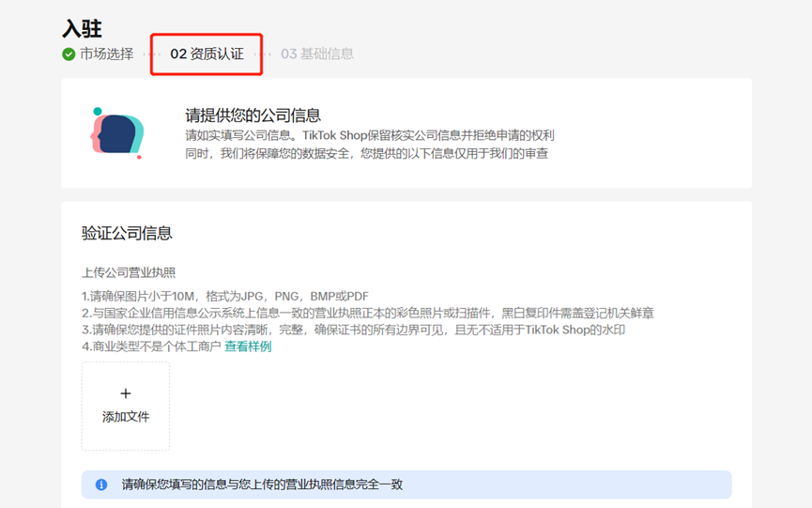Click the notice text 请确保您填写的信息与您上传的营业执照信息完全一致
The image size is (812, 508).
[x=262, y=485]
